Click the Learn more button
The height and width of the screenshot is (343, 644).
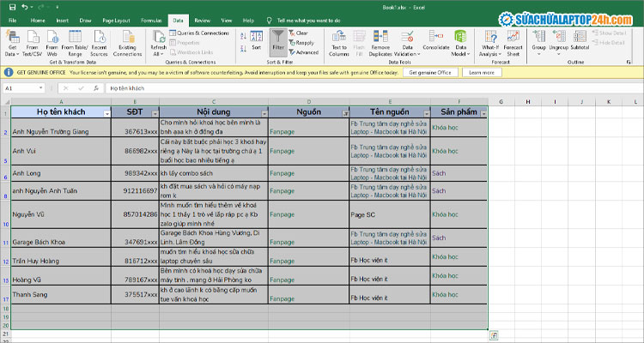pyautogui.click(x=482, y=72)
